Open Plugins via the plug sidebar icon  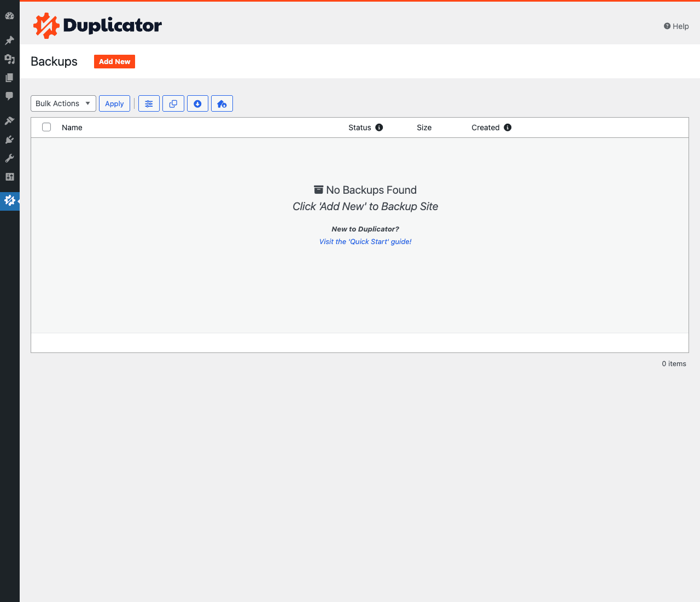pos(9,140)
